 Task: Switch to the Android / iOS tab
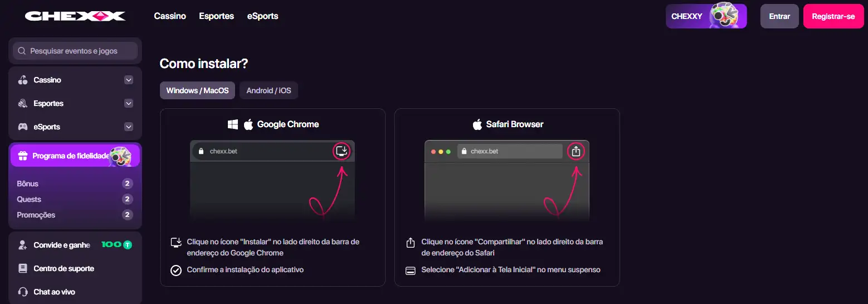click(x=269, y=90)
